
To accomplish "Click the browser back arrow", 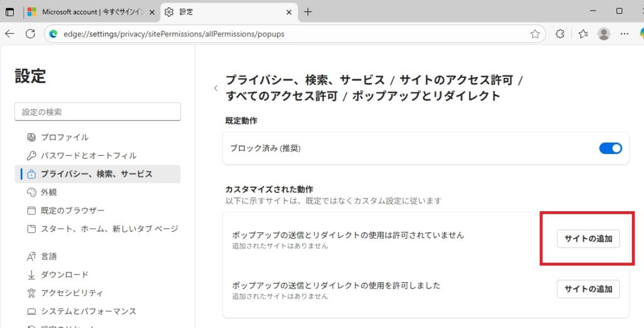I will 10,34.
